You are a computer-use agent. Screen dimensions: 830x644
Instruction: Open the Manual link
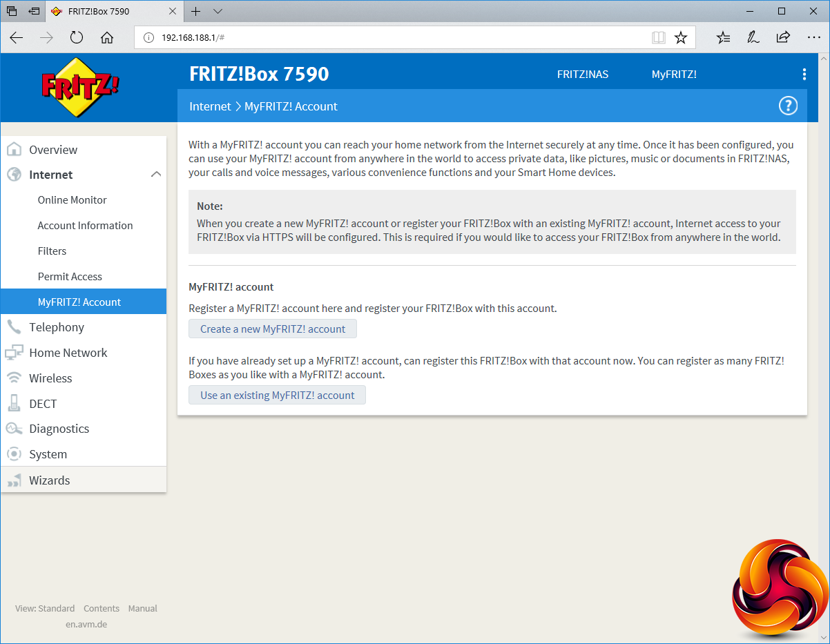pyautogui.click(x=143, y=609)
